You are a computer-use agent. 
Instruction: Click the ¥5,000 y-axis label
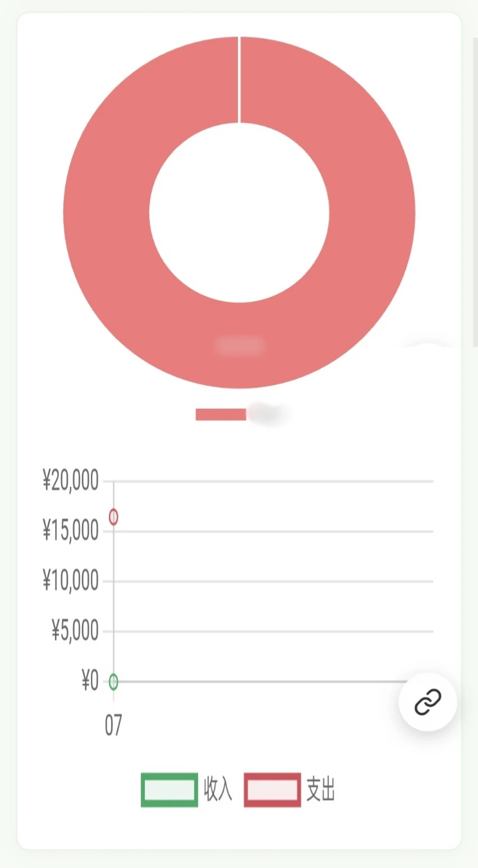click(x=75, y=631)
